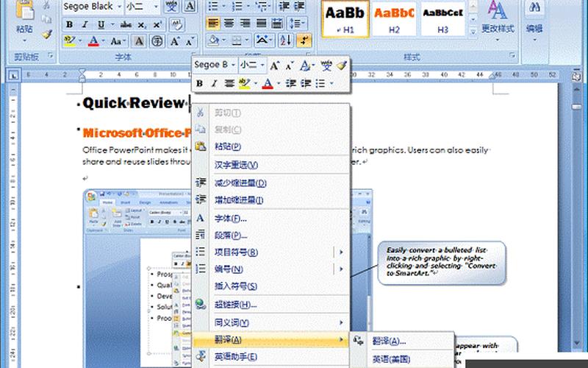Click Change Styles (更改样式) button

[498, 21]
